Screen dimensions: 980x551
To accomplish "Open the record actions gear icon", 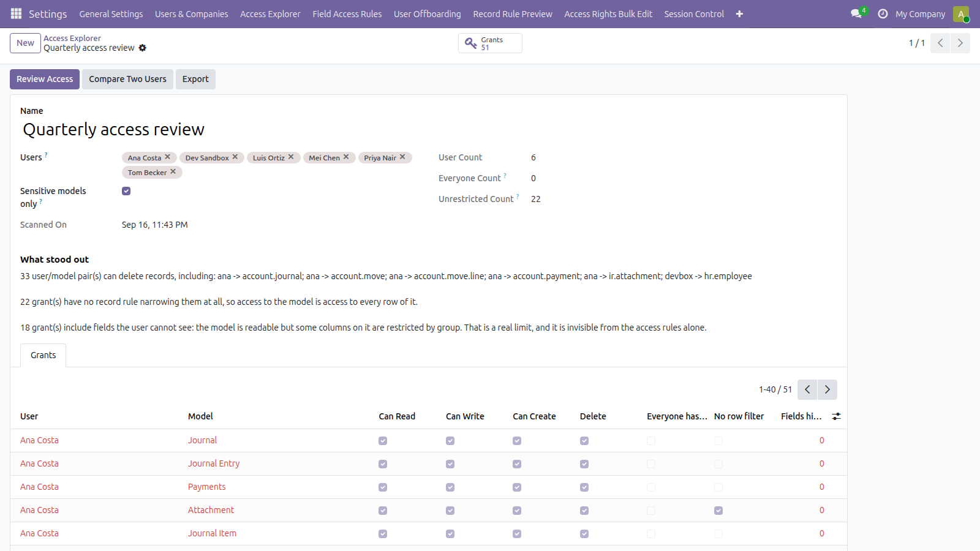I will click(143, 48).
